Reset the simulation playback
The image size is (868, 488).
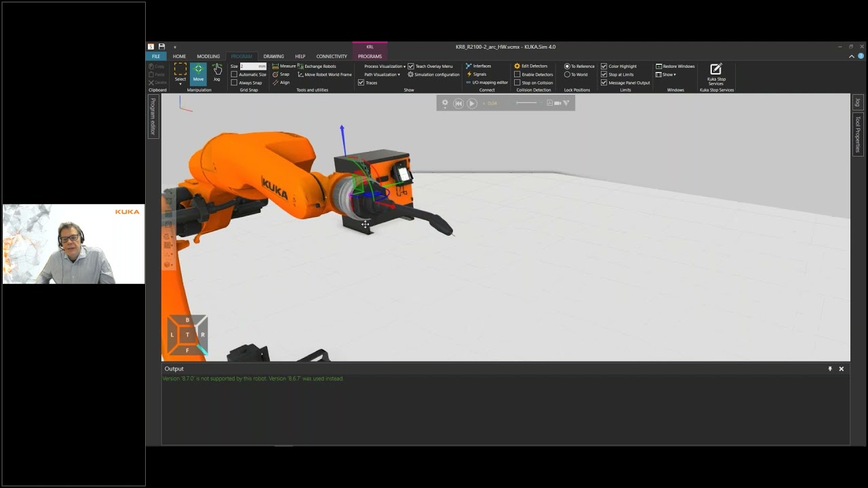click(x=458, y=103)
